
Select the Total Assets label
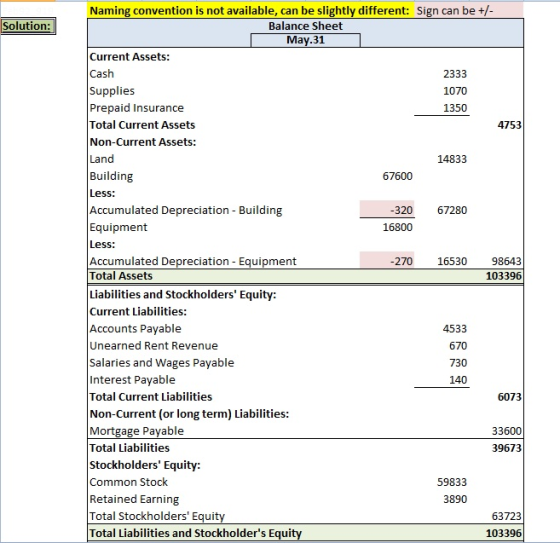click(121, 276)
